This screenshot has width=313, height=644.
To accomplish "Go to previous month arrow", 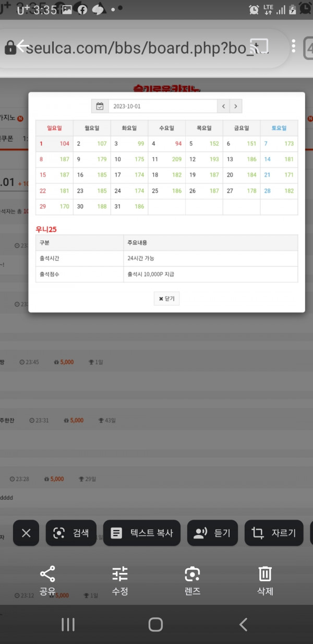I will click(223, 106).
